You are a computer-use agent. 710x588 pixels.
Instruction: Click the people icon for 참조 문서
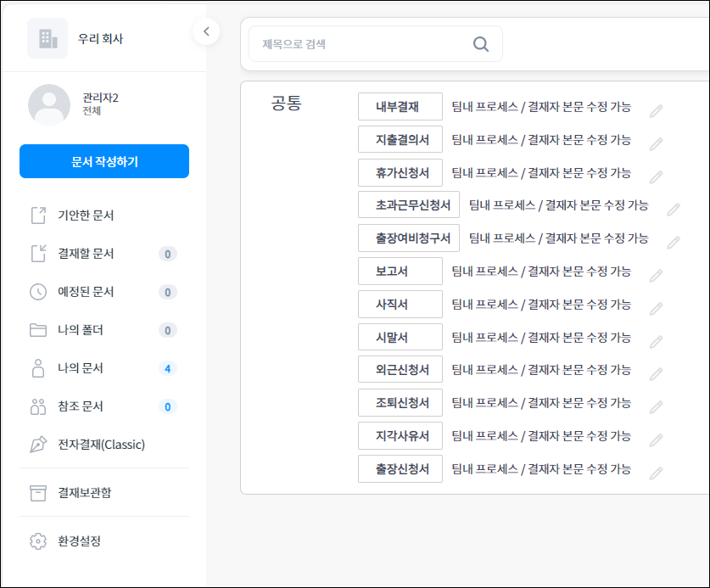click(x=38, y=406)
